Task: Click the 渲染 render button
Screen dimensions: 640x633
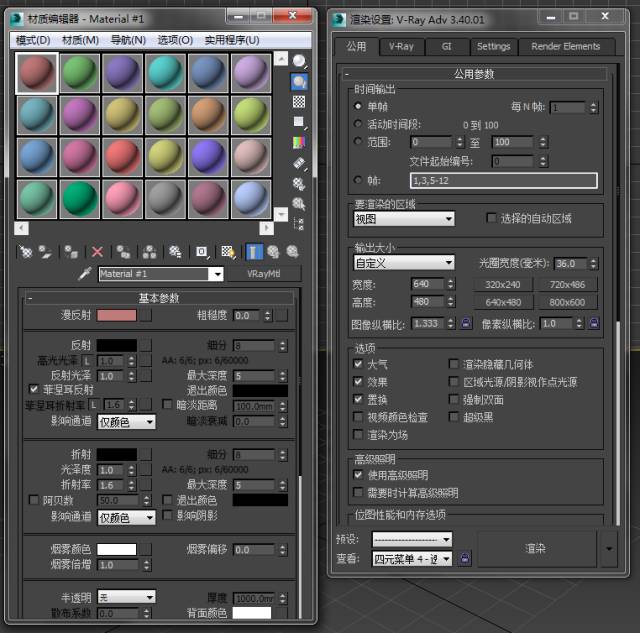Action: tap(535, 549)
